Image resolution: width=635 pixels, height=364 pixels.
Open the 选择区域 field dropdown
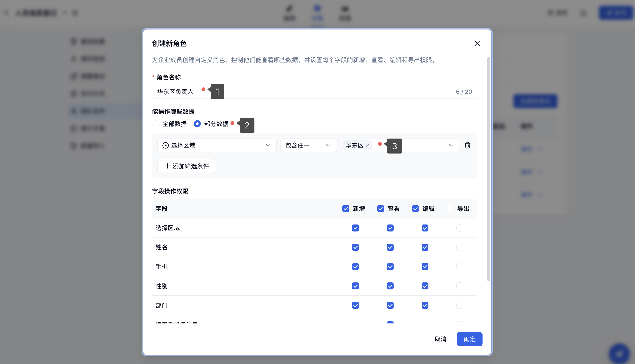click(x=217, y=145)
